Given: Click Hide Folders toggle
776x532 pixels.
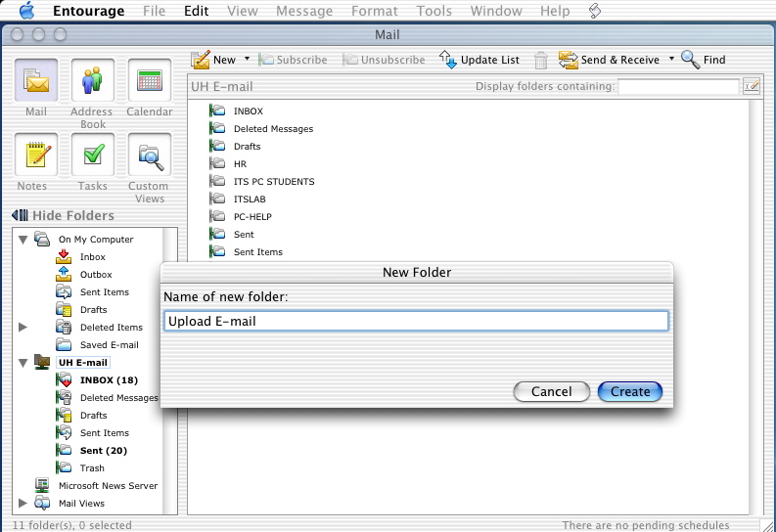Looking at the screenshot, I should [x=63, y=215].
